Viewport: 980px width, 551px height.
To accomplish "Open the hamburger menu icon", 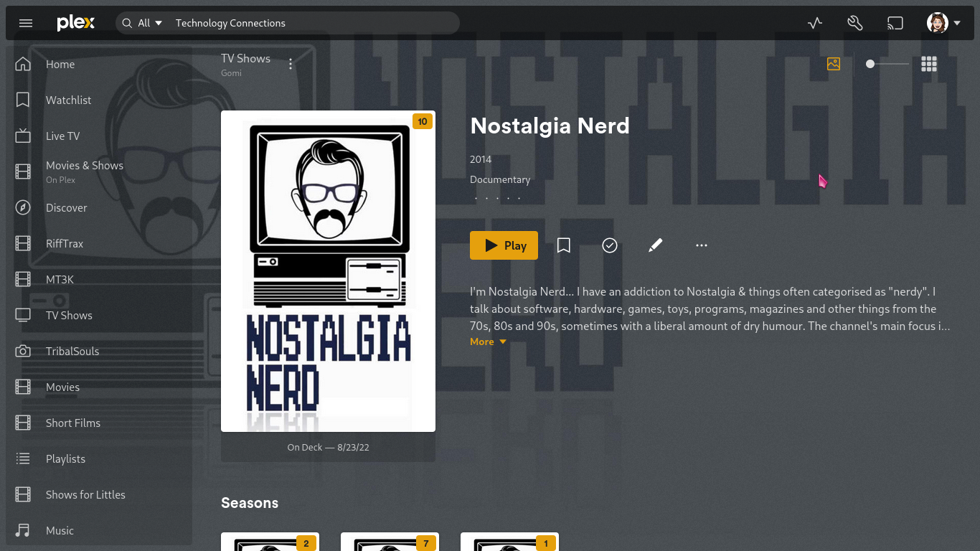I will [26, 23].
